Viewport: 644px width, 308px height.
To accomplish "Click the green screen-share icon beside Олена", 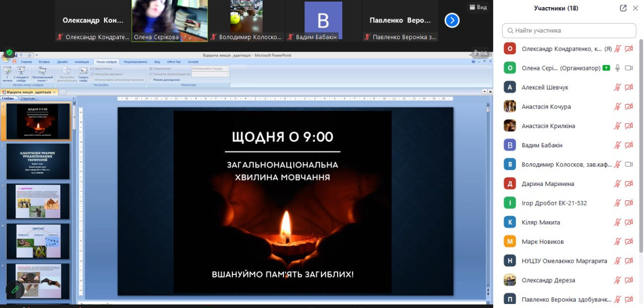I will click(x=606, y=68).
